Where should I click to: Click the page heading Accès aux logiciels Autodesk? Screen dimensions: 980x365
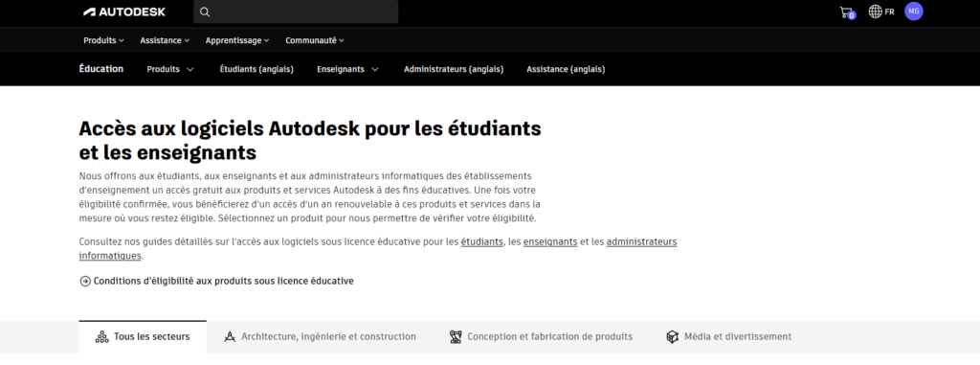tap(310, 140)
